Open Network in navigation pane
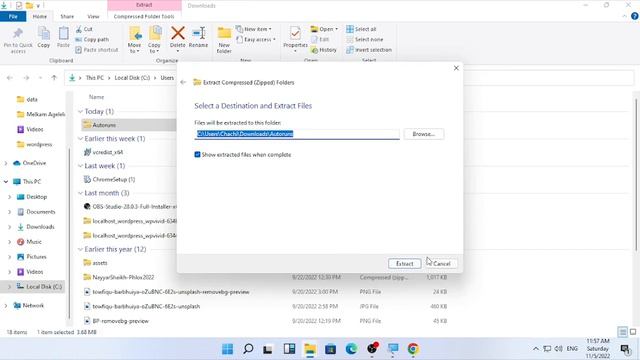 click(x=33, y=305)
